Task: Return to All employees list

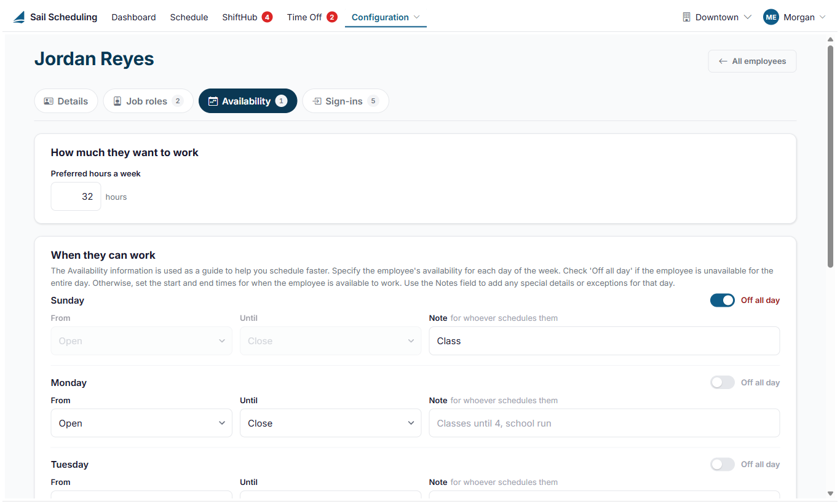Action: (752, 61)
